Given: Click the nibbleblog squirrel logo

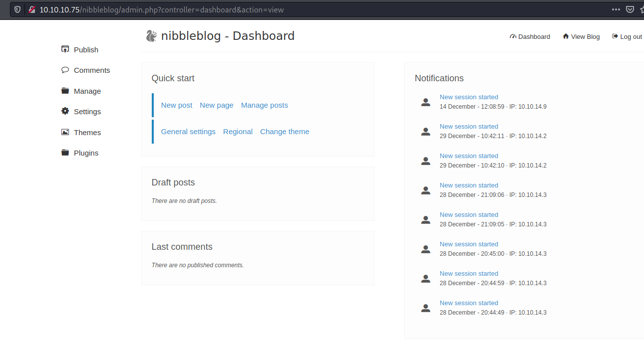Looking at the screenshot, I should coord(151,36).
